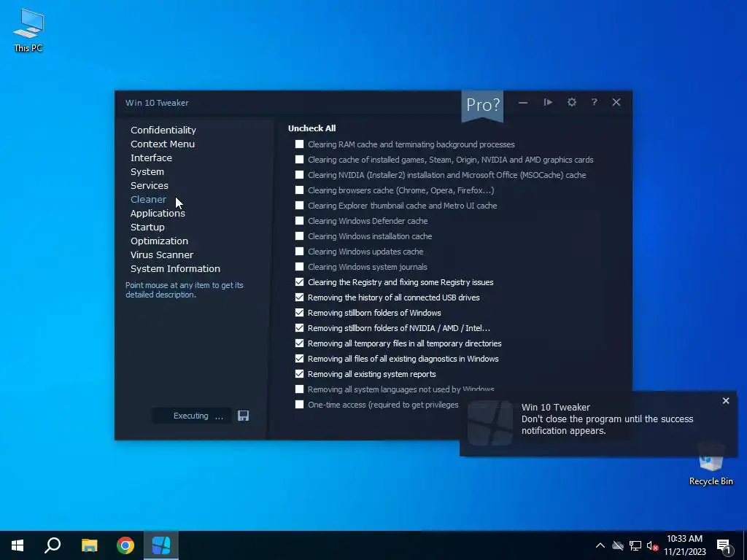Image resolution: width=747 pixels, height=560 pixels.
Task: Open the Services section
Action: [x=149, y=185]
